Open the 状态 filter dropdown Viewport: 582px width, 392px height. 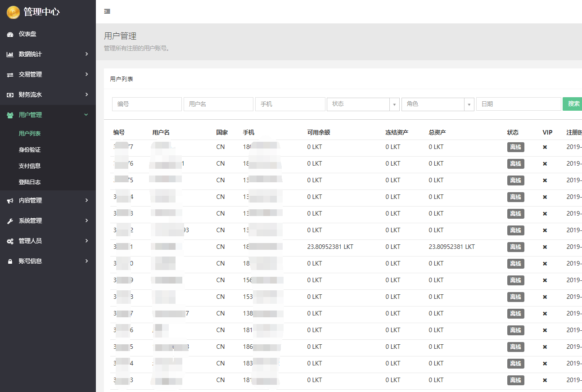point(363,104)
